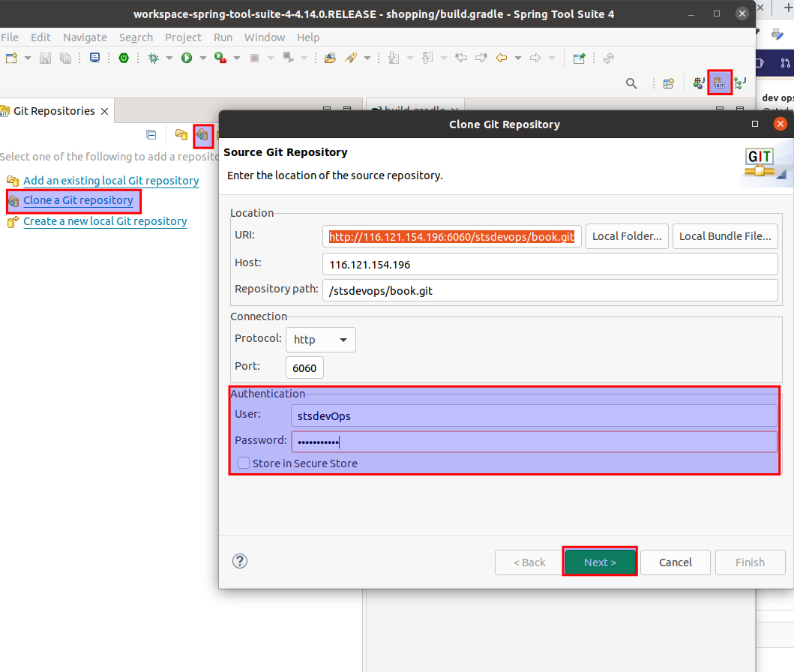
Task: Switch to the Java perspective icon
Action: click(x=699, y=83)
